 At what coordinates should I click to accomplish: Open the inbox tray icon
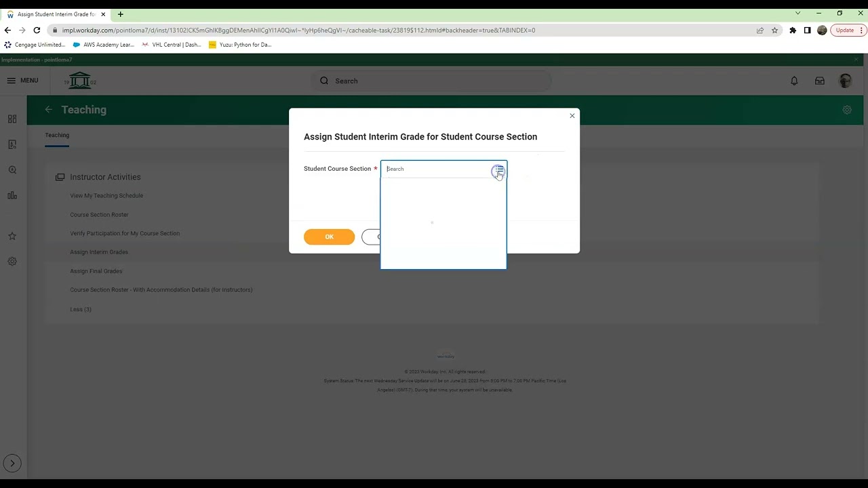click(820, 81)
